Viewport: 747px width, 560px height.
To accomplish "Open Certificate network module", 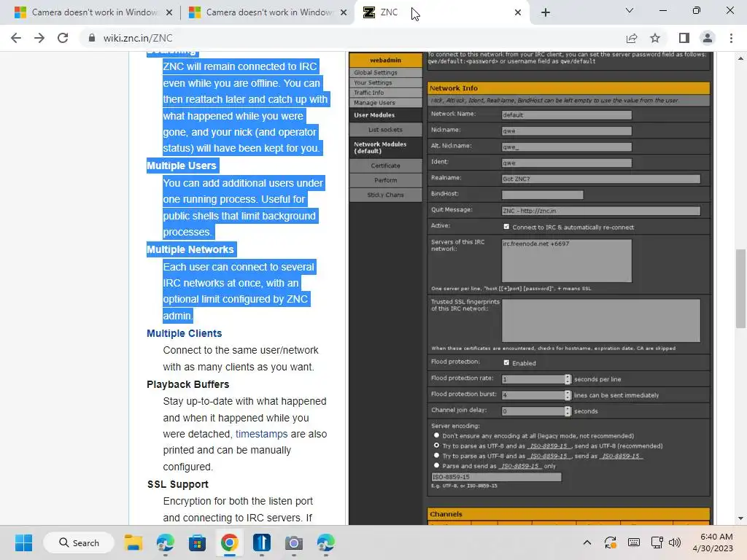I will tap(385, 166).
